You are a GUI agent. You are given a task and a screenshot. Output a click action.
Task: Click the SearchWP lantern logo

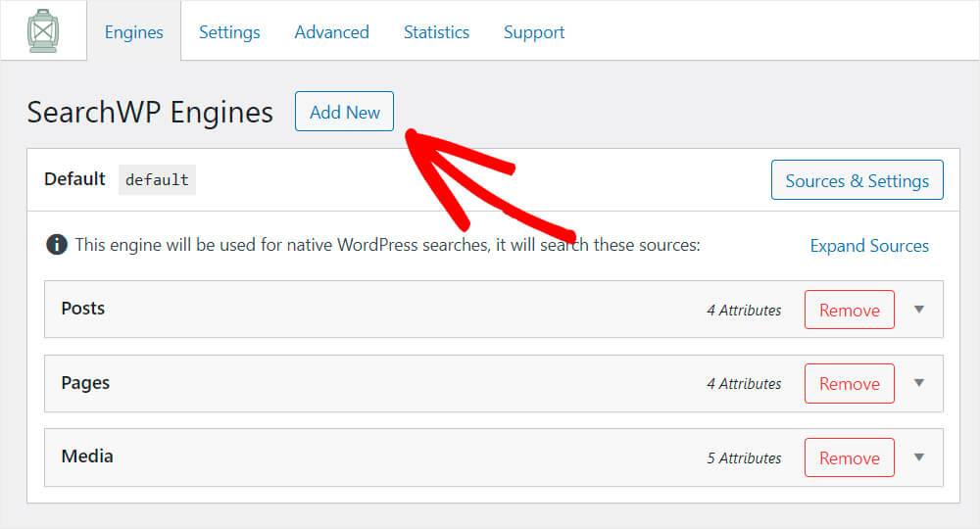pos(43,30)
